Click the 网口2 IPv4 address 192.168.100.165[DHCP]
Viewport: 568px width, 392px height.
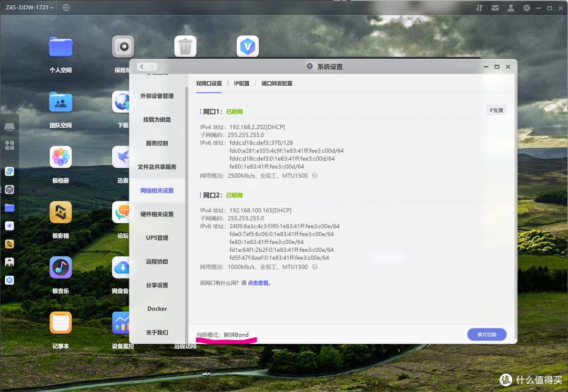point(260,210)
